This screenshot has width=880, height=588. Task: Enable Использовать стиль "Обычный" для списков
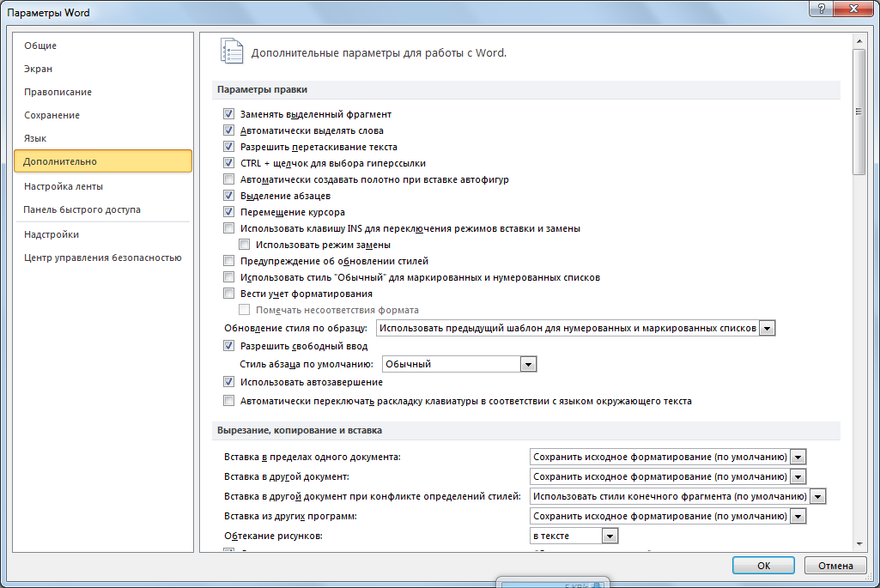tap(228, 276)
